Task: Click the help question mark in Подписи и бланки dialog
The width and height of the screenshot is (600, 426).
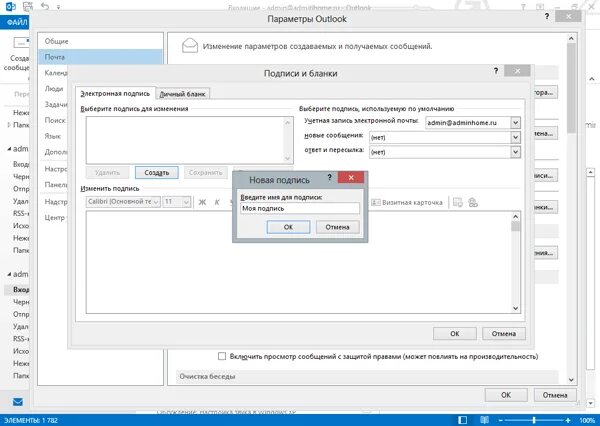Action: coord(496,71)
